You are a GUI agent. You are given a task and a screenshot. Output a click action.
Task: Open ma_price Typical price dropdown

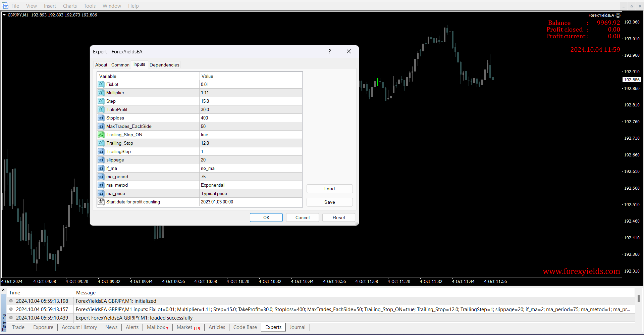click(251, 193)
